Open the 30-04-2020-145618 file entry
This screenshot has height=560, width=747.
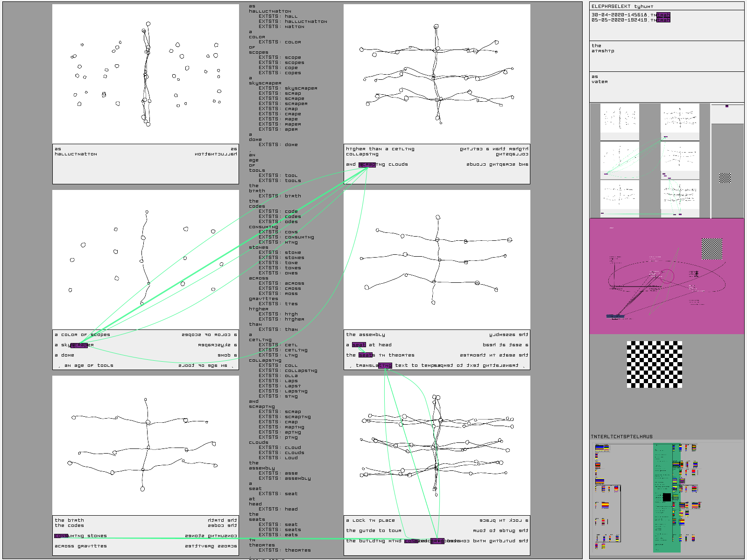(630, 15)
